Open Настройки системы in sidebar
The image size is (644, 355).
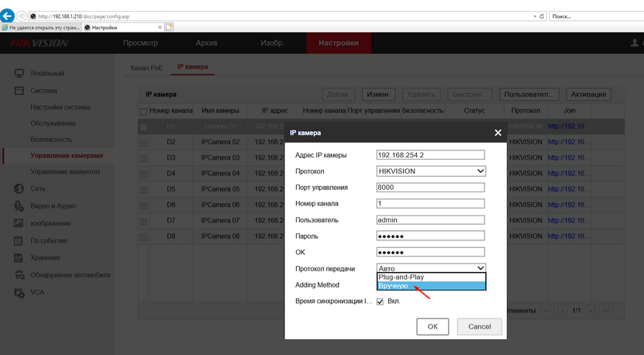coord(60,107)
